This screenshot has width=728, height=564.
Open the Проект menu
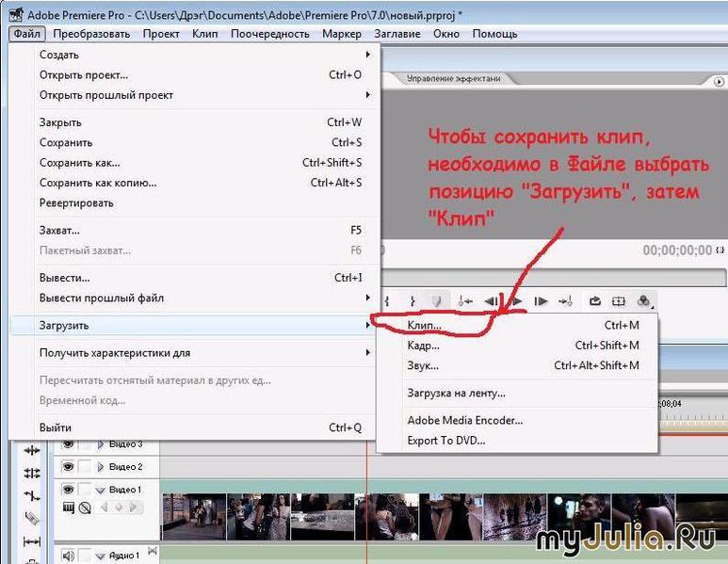[161, 34]
